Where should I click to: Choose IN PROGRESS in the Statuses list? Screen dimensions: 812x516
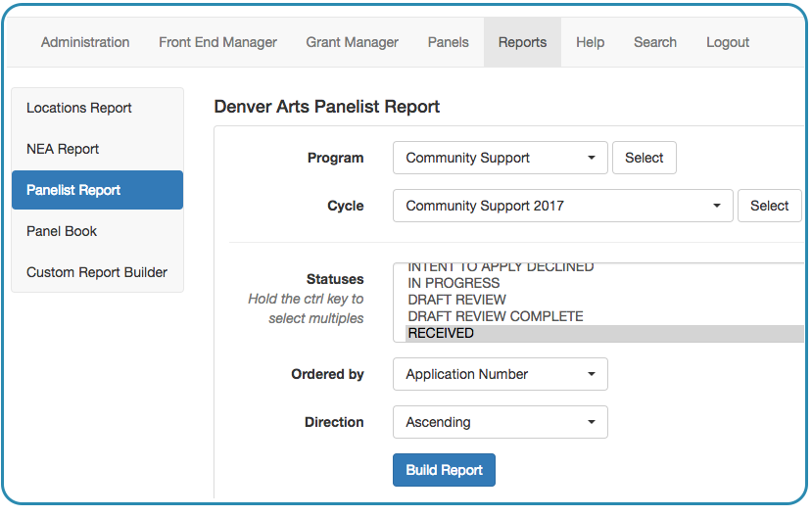pyautogui.click(x=604, y=283)
